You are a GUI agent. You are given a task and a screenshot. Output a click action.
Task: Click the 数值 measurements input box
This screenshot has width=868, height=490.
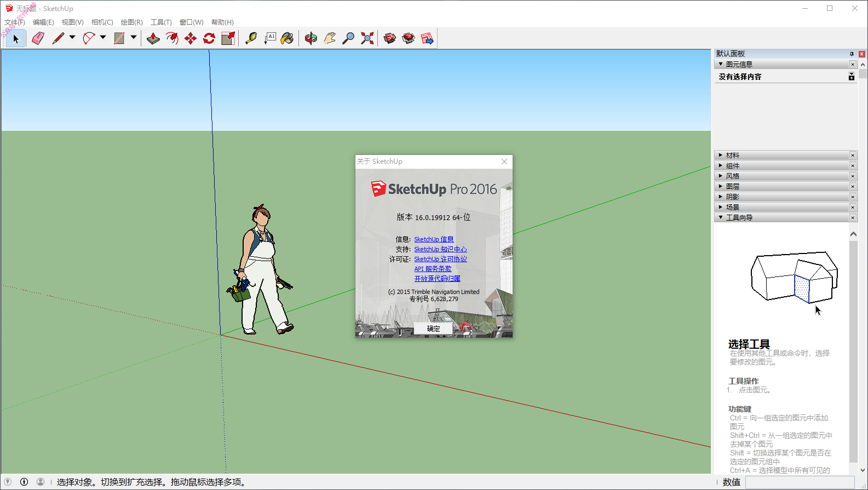800,482
